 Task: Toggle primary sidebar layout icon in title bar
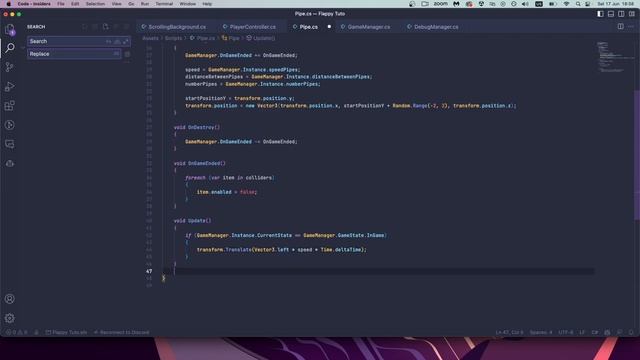(x=600, y=14)
